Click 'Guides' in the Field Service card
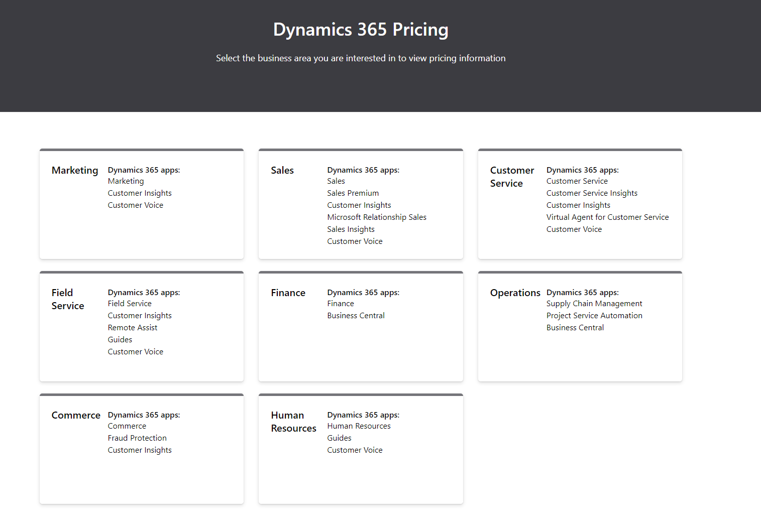 pyautogui.click(x=120, y=340)
